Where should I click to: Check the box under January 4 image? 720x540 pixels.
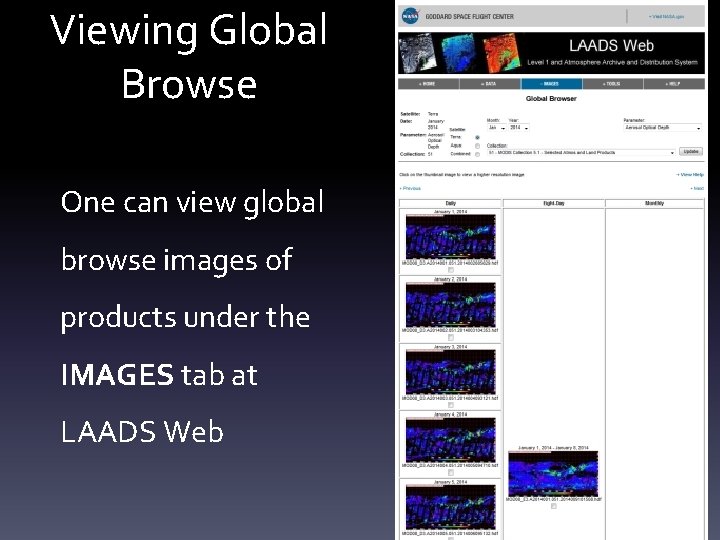coord(450,472)
